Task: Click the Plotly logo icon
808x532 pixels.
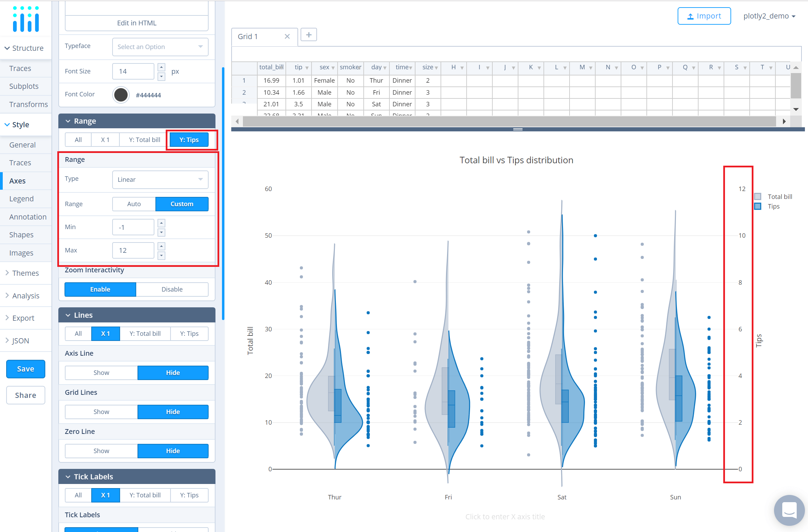Action: [x=25, y=19]
